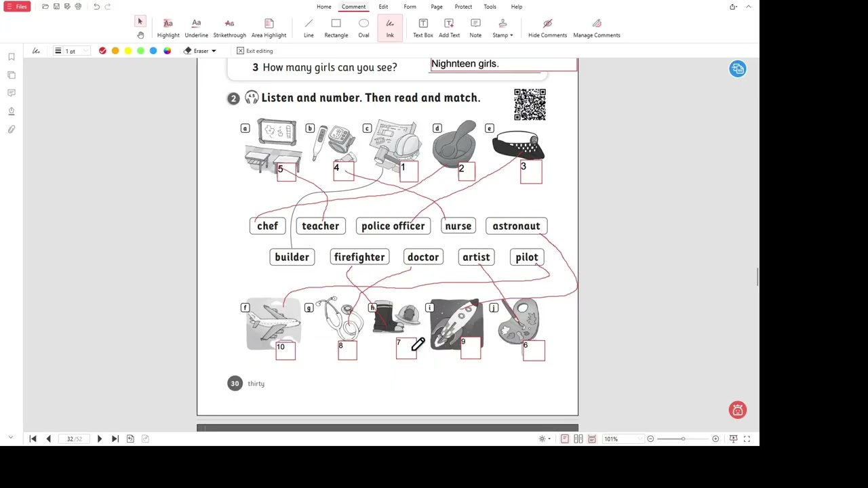Viewport: 868px width, 488px height.
Task: Collapse the ribbon with the chevron
Action: coord(749,7)
